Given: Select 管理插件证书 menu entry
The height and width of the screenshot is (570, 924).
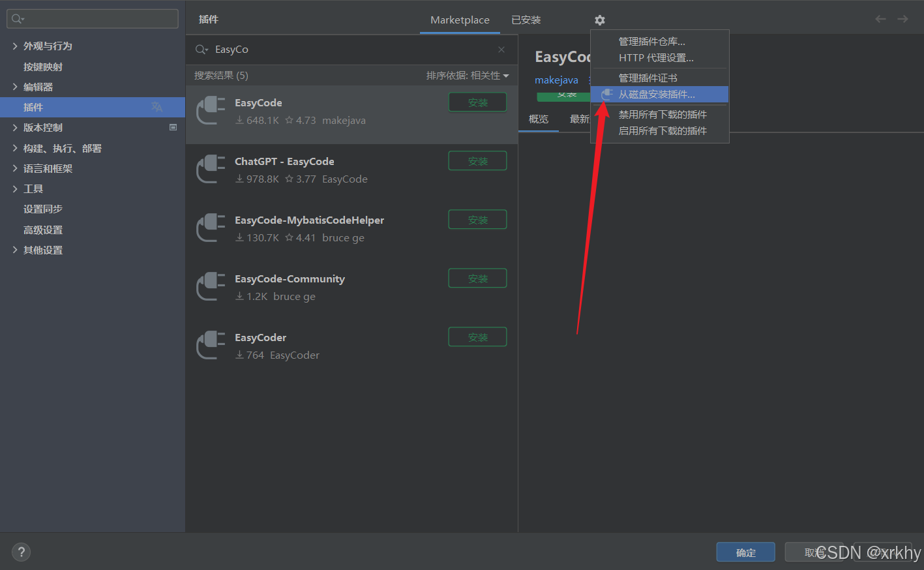Looking at the screenshot, I should click(659, 78).
